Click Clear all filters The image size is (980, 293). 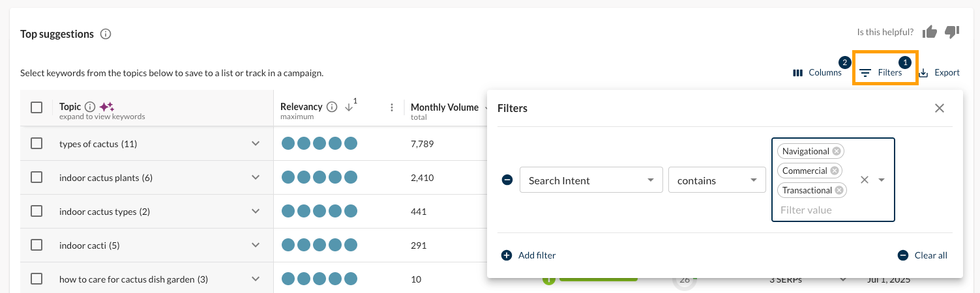point(923,255)
